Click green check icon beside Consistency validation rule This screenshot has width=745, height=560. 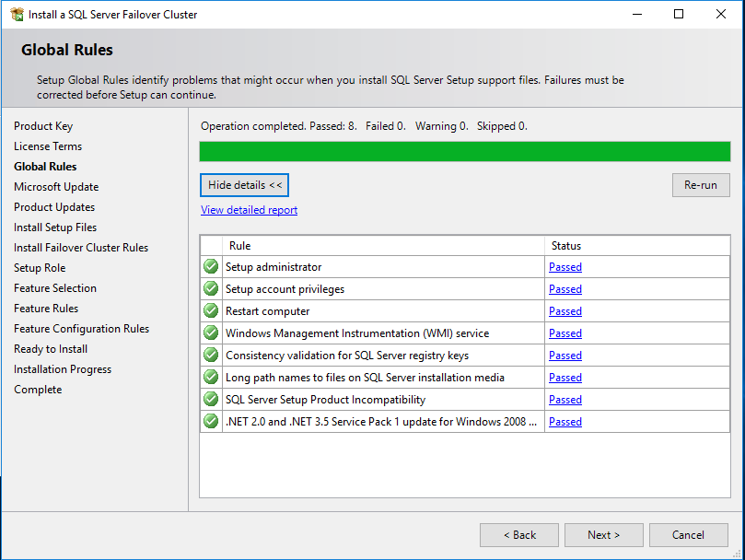pos(211,356)
